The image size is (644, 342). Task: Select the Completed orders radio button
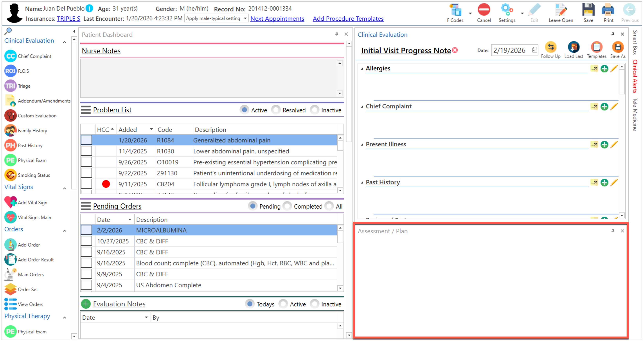tap(287, 206)
